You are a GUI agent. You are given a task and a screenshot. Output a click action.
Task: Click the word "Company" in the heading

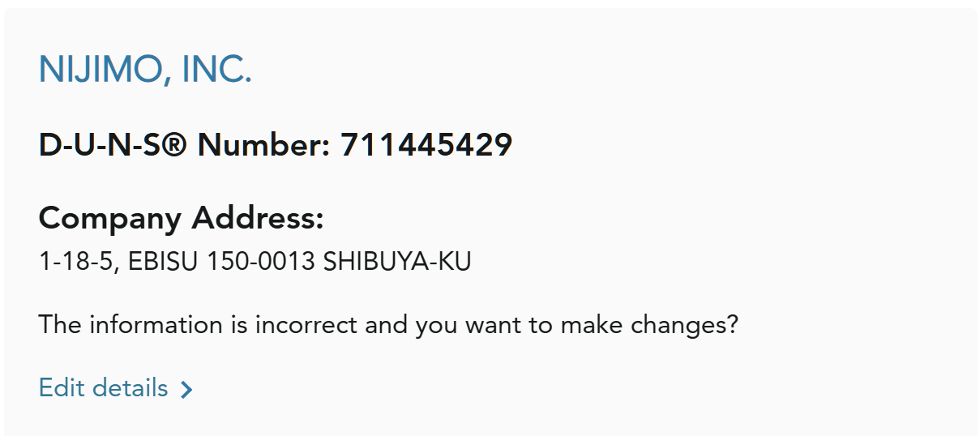(x=110, y=218)
